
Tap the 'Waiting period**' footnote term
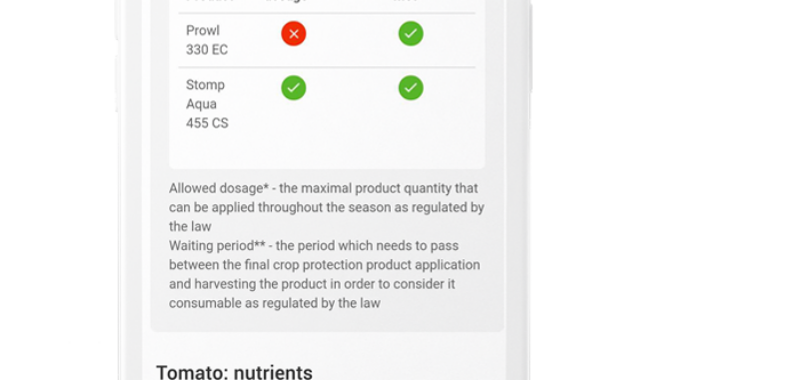[217, 246]
